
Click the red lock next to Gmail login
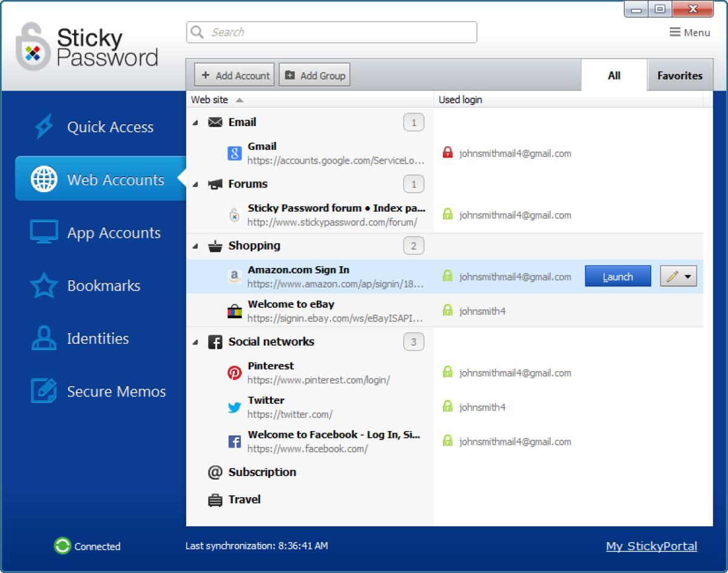coord(447,153)
